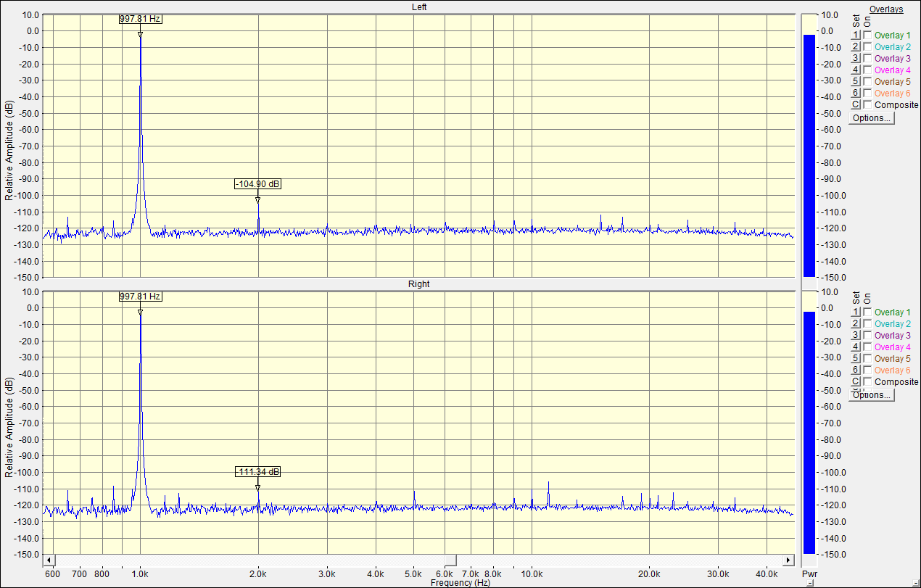Click the 40.0k frequency axis tick label

pos(767,573)
